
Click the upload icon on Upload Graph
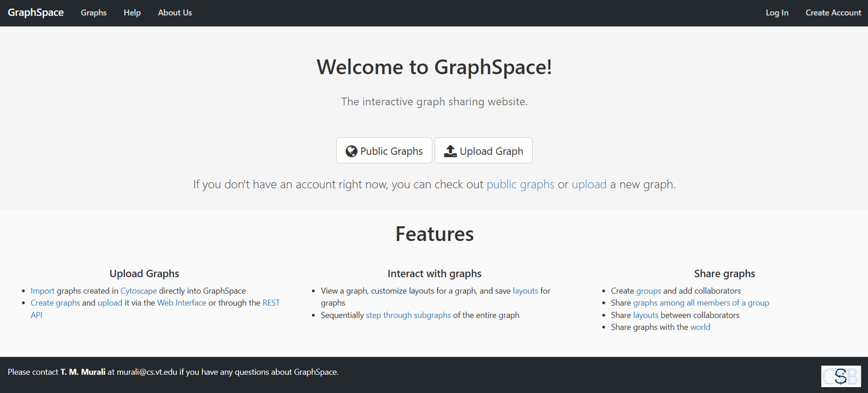pyautogui.click(x=450, y=151)
